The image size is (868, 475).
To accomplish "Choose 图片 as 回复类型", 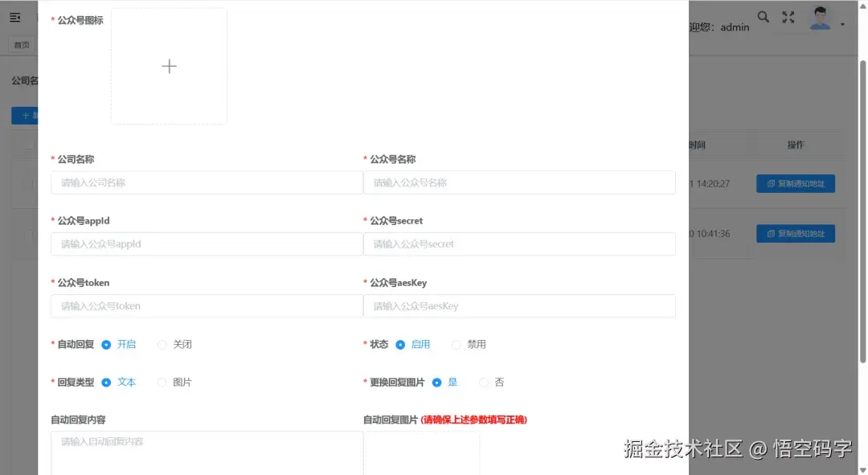I will click(163, 383).
